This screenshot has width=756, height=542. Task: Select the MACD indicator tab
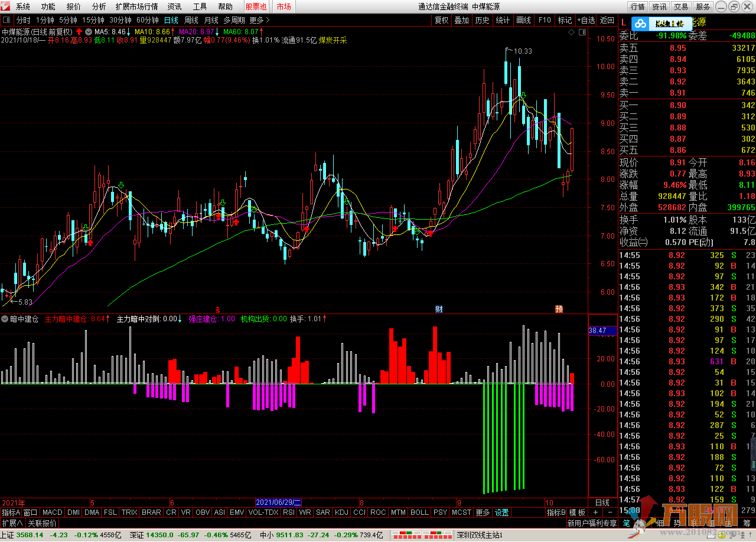click(x=52, y=512)
